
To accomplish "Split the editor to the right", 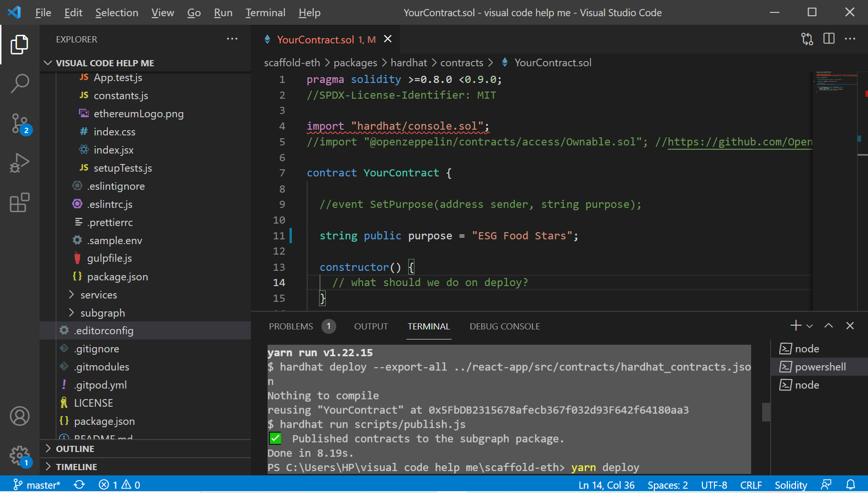I will pyautogui.click(x=829, y=39).
